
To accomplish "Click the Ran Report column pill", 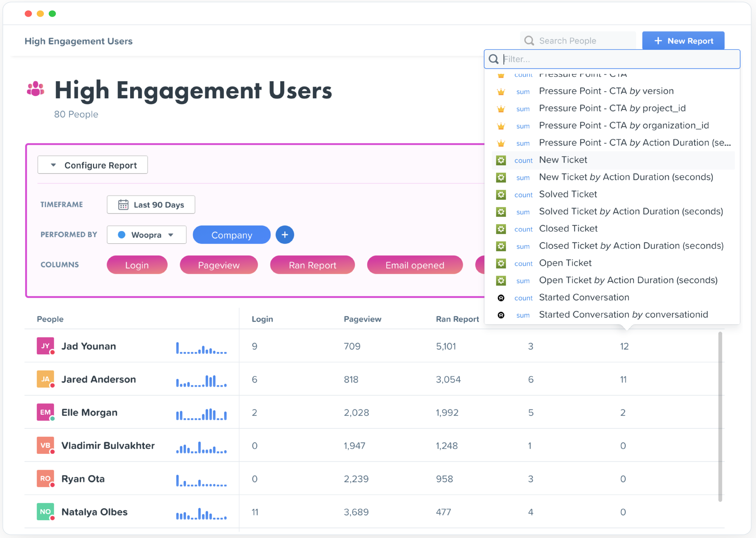I will coord(312,265).
